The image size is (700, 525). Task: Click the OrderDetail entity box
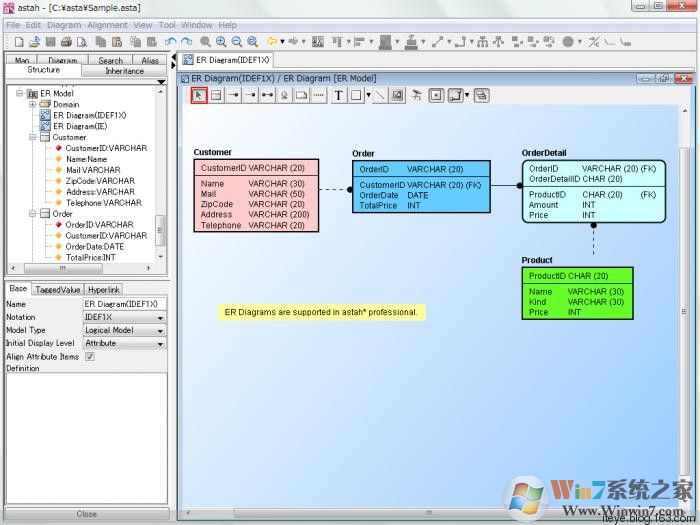pos(594,192)
